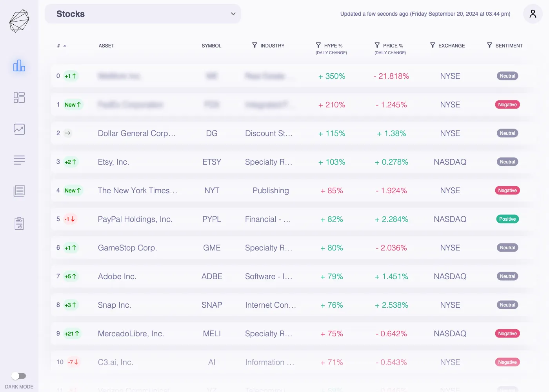The width and height of the screenshot is (549, 392).
Task: Click the + 2.538% price value for Snap
Action: coord(391,305)
